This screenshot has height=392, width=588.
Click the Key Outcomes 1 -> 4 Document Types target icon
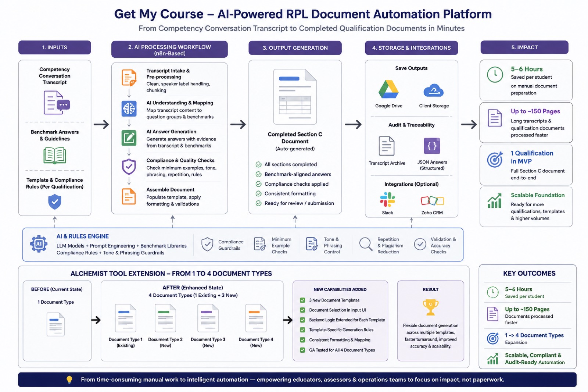pyautogui.click(x=492, y=338)
